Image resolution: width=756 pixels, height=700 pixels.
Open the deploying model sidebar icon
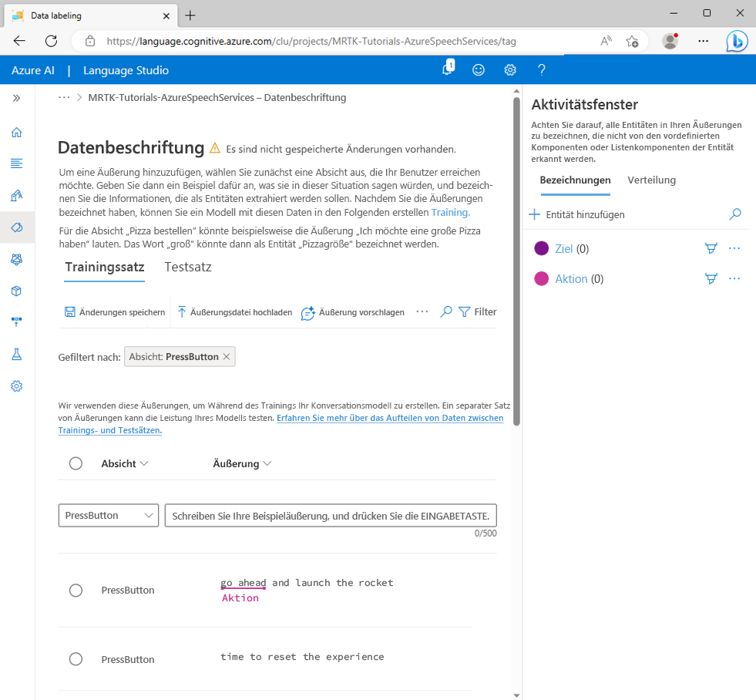click(16, 322)
